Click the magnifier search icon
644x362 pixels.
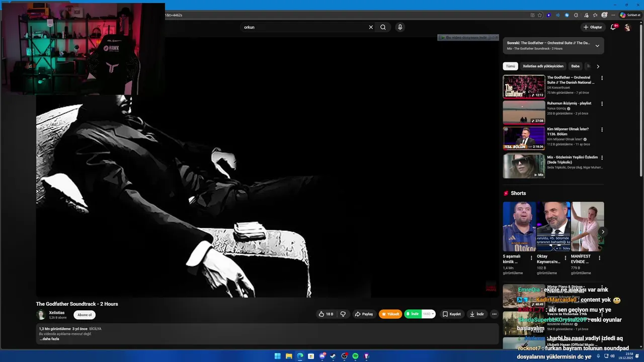pos(383,27)
